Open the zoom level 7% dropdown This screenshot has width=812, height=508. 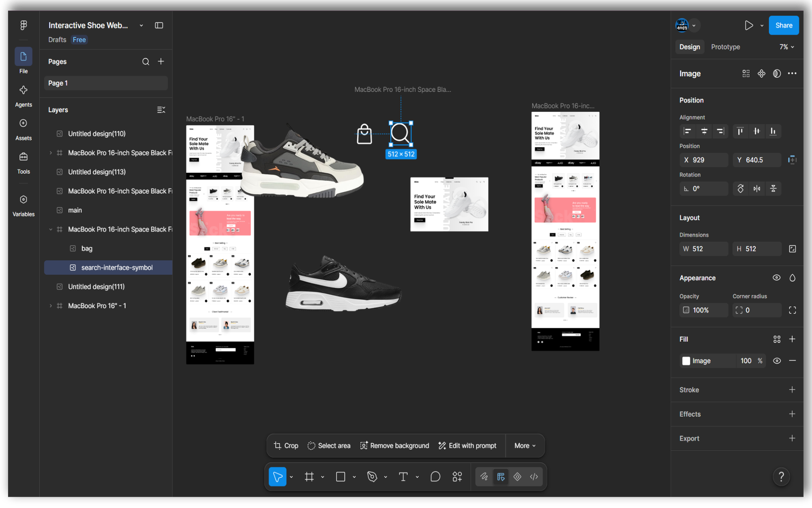click(x=787, y=47)
